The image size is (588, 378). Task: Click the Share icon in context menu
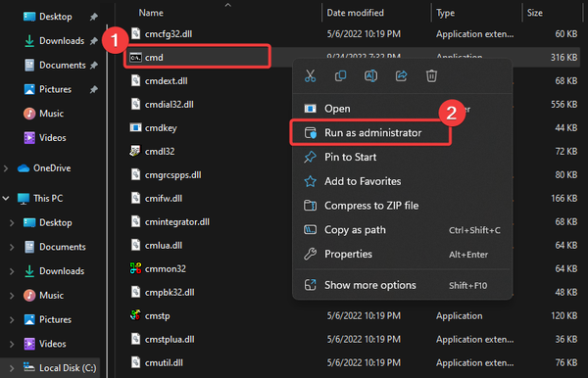pos(401,76)
